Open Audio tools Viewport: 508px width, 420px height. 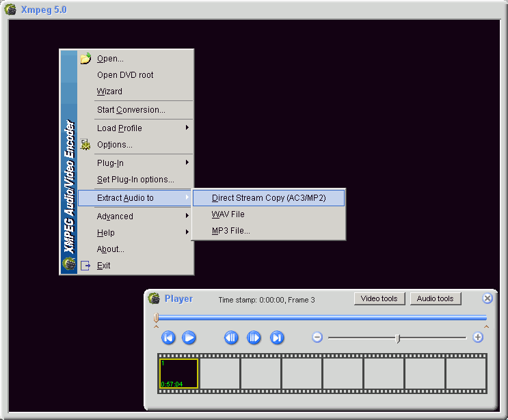[x=436, y=298]
